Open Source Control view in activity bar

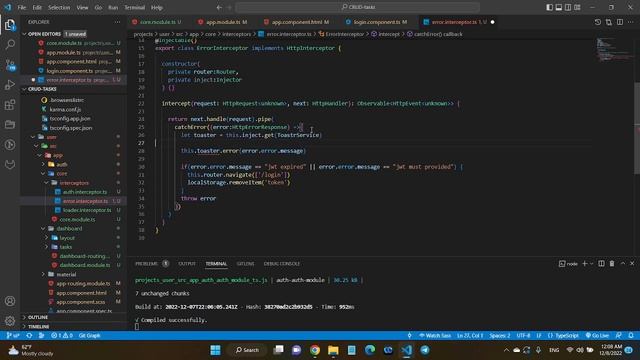(x=10, y=64)
